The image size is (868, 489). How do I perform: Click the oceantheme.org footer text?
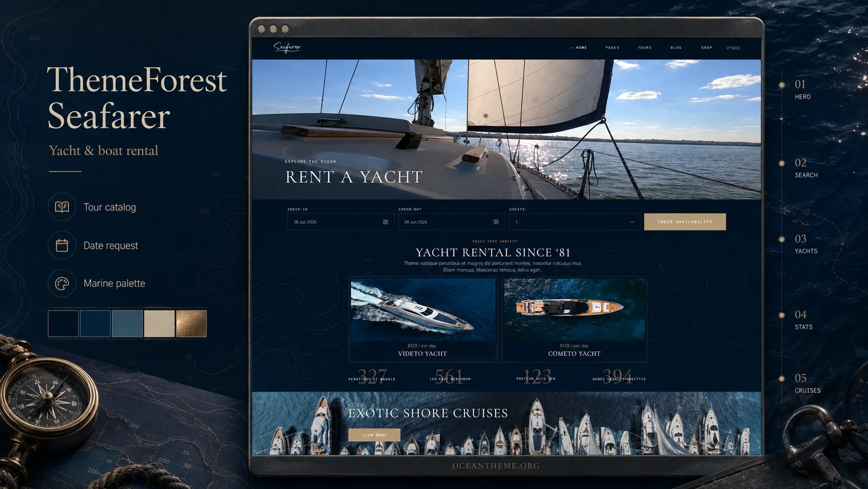[496, 466]
